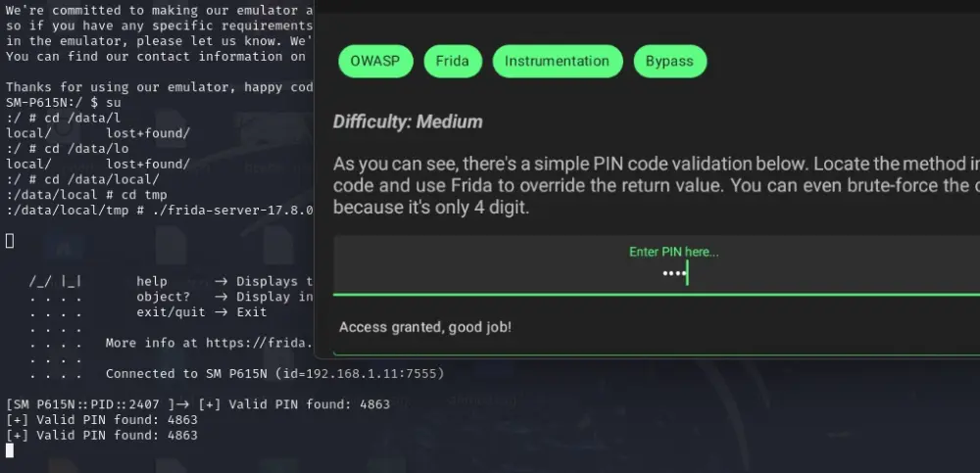Click 'Thanks for using our emulator' terminal line

[160, 87]
